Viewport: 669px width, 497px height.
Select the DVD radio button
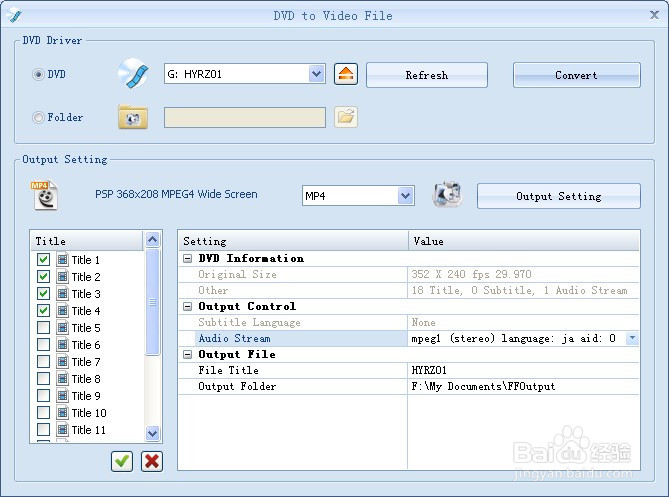coord(38,74)
